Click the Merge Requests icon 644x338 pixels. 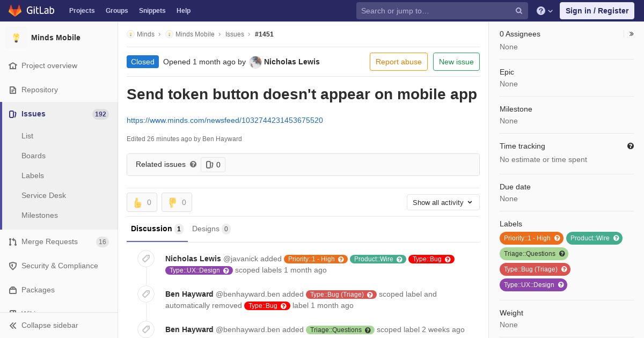click(x=13, y=241)
